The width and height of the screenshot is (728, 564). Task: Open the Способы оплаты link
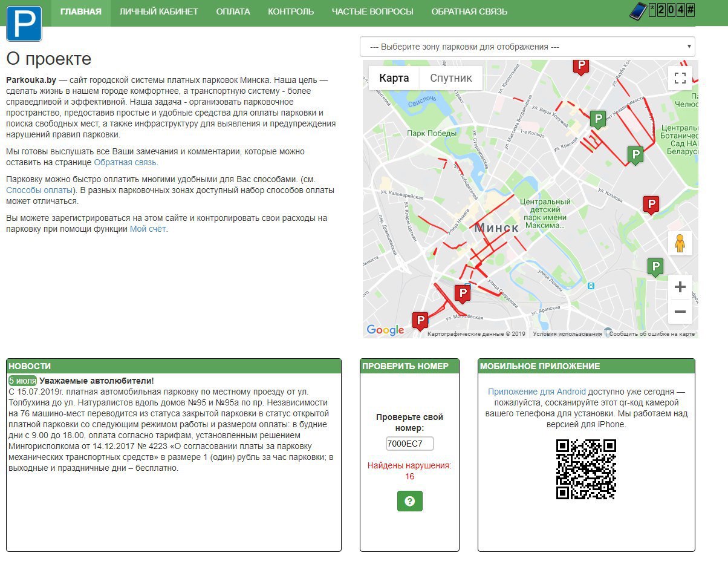(39, 190)
